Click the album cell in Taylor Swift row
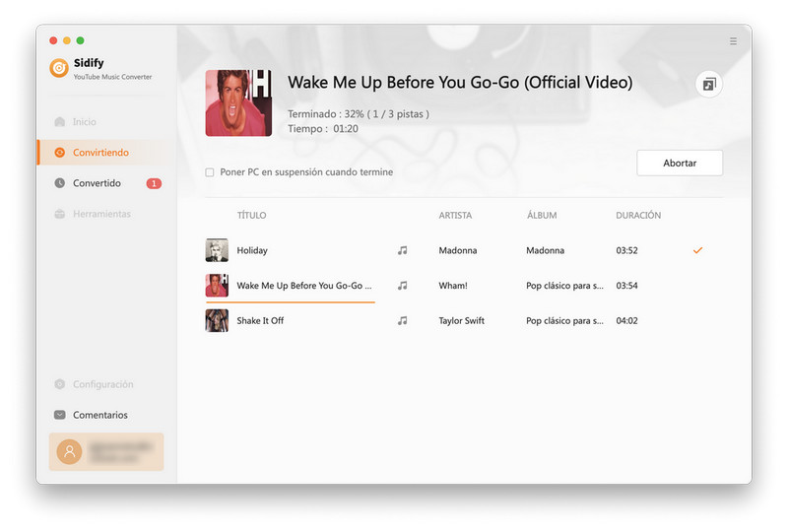Viewport: 788px width, 532px height. (x=564, y=321)
